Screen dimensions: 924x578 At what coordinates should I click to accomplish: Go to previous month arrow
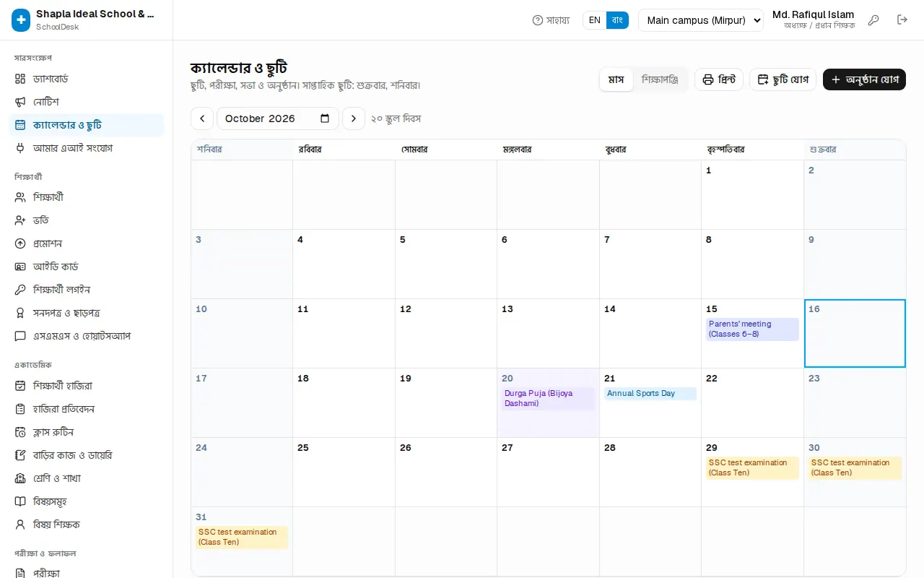click(x=202, y=118)
